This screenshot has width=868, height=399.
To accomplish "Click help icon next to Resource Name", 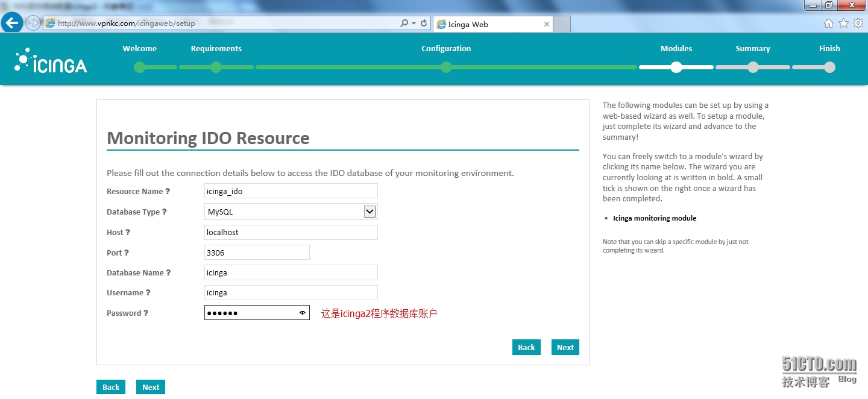I will click(168, 191).
